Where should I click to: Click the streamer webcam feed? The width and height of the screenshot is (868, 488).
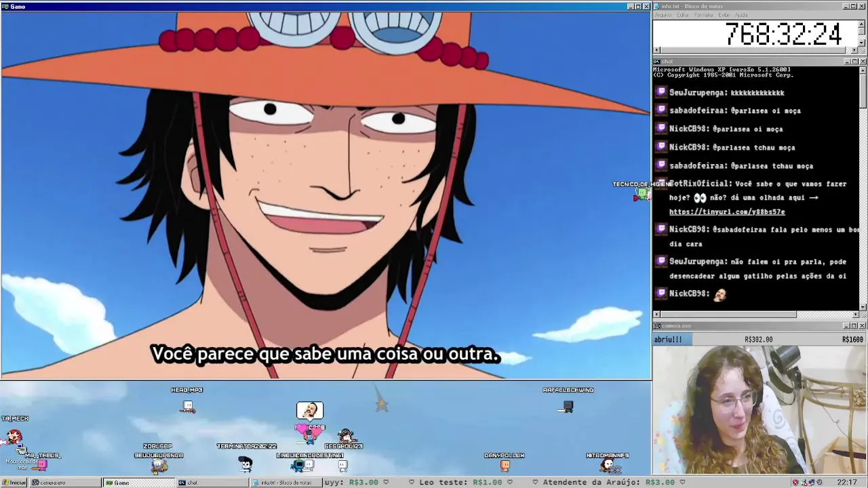[x=759, y=409]
